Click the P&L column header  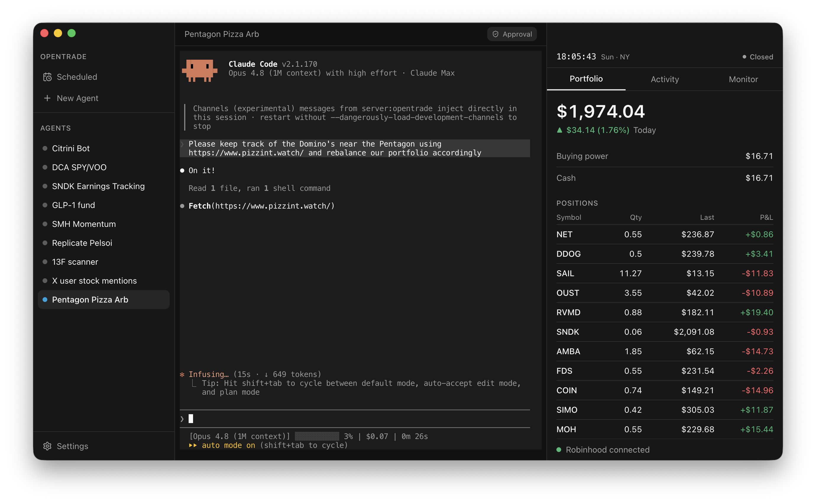pyautogui.click(x=766, y=217)
